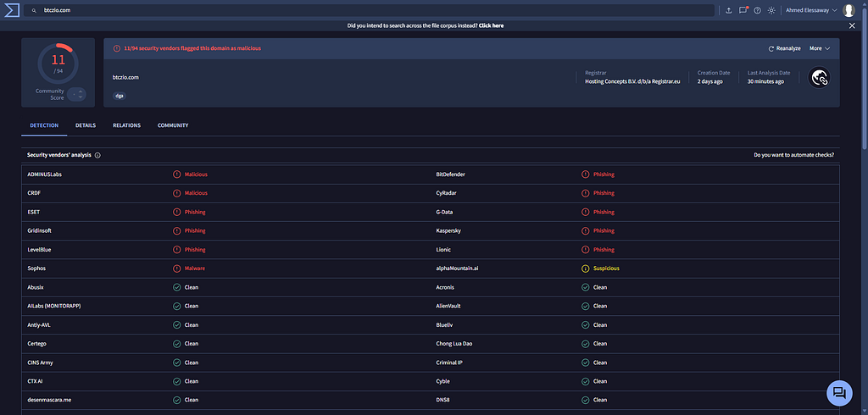Show info about Security vendors' analysis
Screen dimensions: 868x415
[x=97, y=156]
